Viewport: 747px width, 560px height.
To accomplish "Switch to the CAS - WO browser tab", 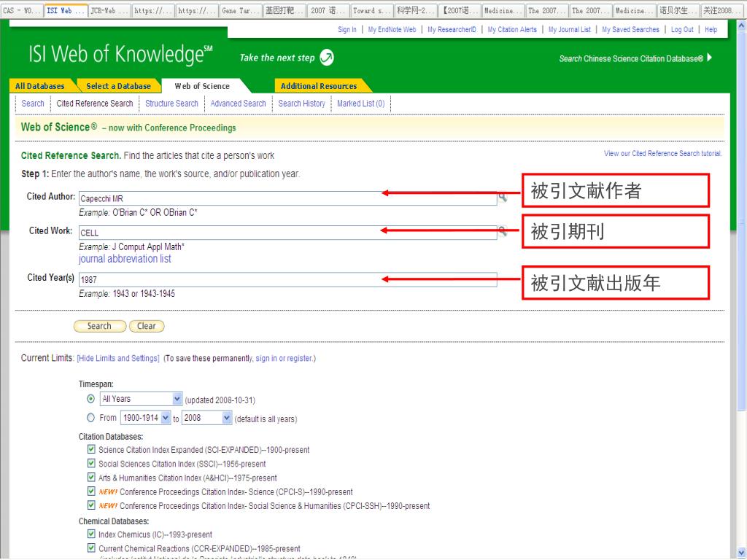I will pos(22,10).
